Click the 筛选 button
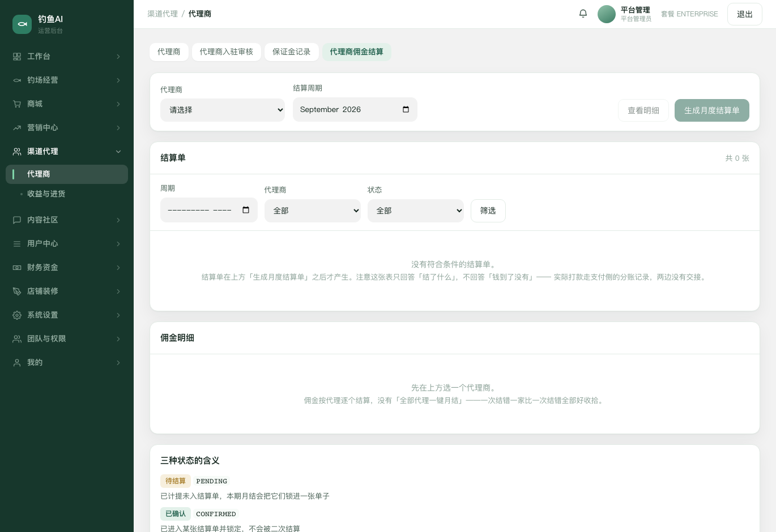 [x=488, y=211]
